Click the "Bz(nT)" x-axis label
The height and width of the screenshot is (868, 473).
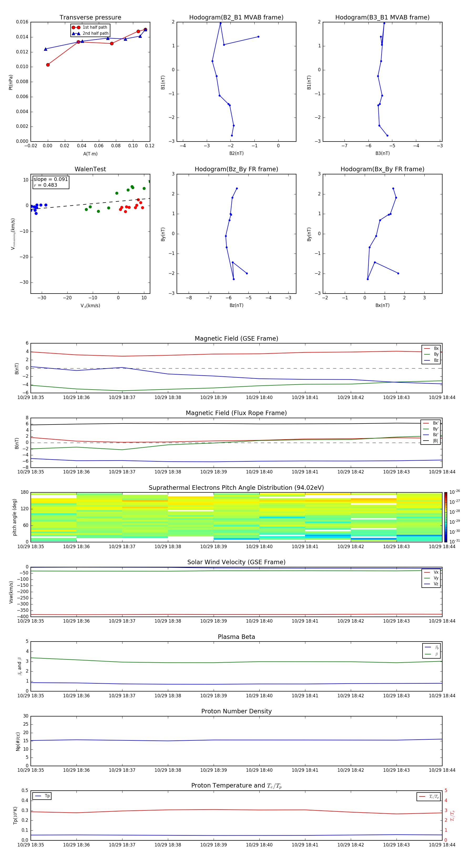coord(236,305)
